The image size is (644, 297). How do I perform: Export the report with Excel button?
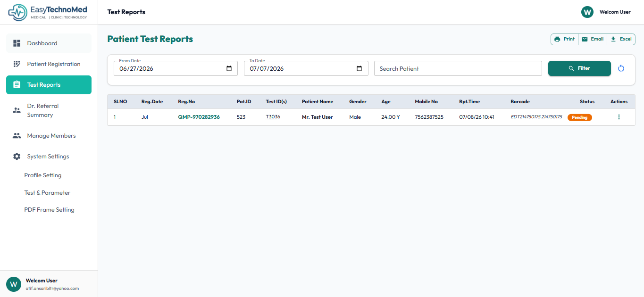point(621,39)
